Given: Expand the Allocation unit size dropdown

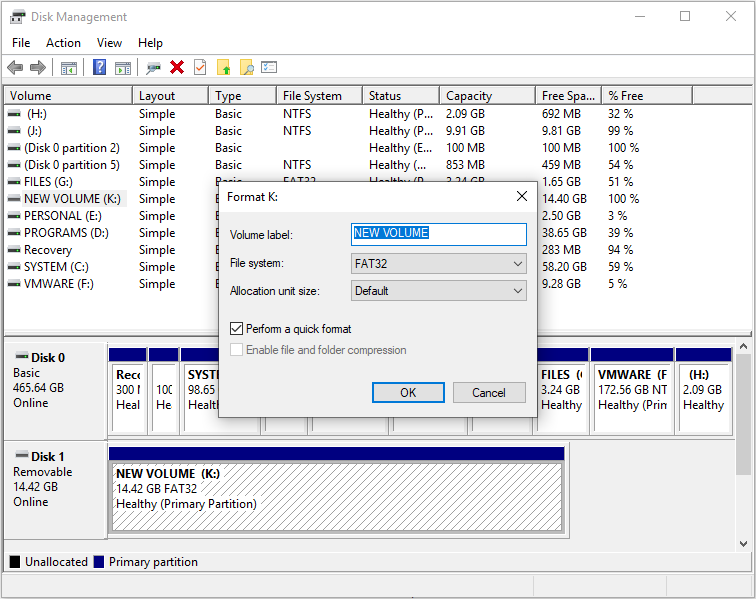Looking at the screenshot, I should click(439, 291).
